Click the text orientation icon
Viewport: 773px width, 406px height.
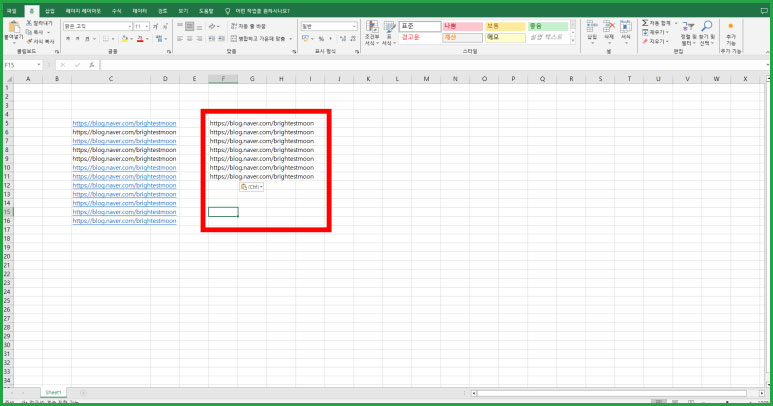point(212,26)
